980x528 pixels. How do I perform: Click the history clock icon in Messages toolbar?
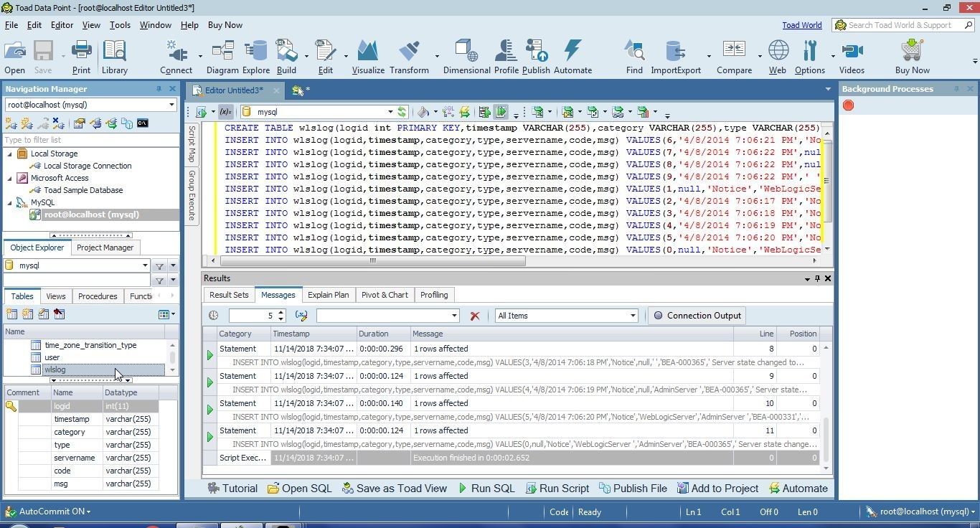click(x=214, y=316)
